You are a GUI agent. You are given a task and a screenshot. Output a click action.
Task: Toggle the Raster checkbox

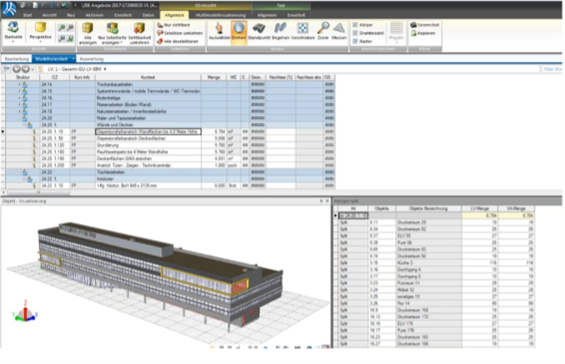click(x=355, y=41)
